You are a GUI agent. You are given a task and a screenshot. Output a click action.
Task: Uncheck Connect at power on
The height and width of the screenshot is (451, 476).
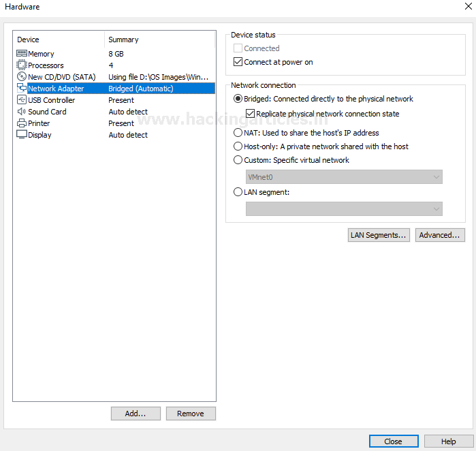click(x=238, y=61)
